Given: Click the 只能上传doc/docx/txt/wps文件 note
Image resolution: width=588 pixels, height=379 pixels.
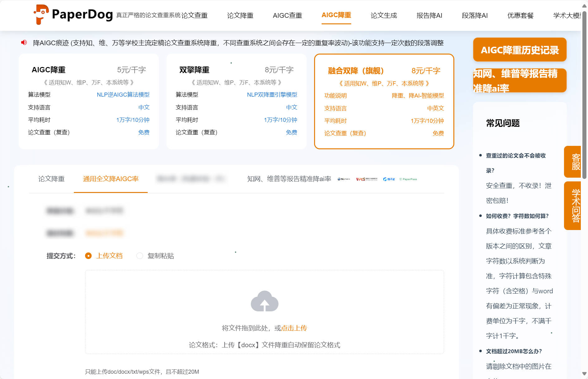Looking at the screenshot, I should 142,372.
